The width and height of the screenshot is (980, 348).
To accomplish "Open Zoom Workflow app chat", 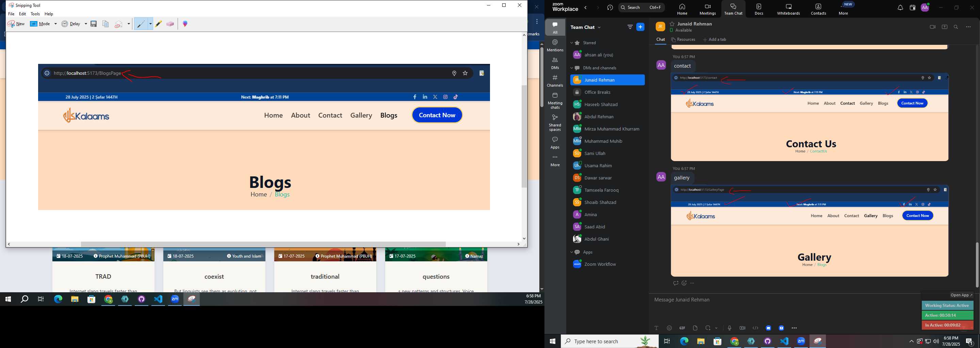I will (607, 264).
